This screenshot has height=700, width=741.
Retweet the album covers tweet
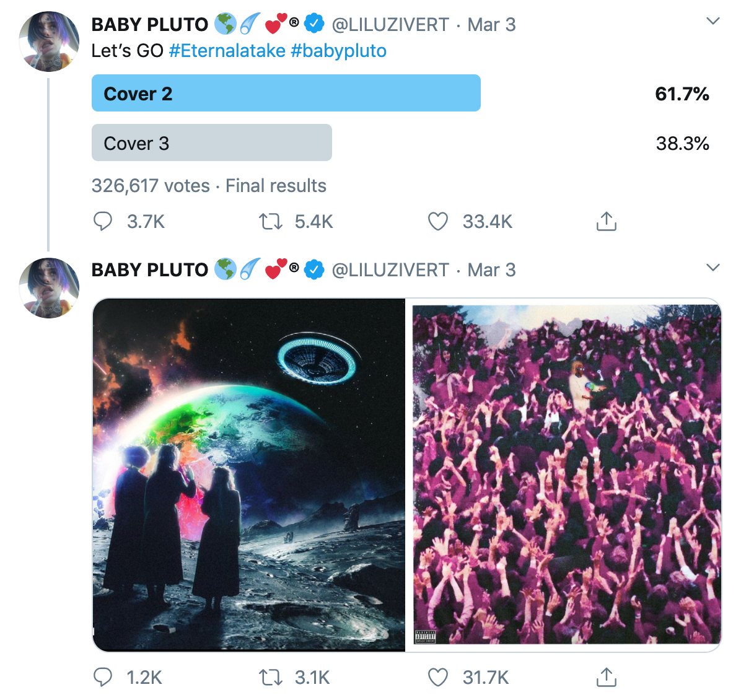click(270, 678)
